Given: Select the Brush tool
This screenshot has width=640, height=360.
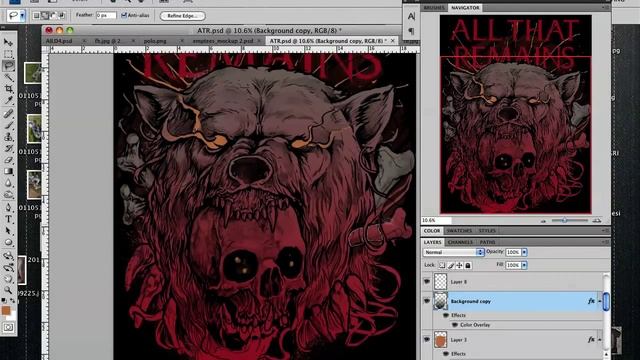Looking at the screenshot, I should point(8,125).
